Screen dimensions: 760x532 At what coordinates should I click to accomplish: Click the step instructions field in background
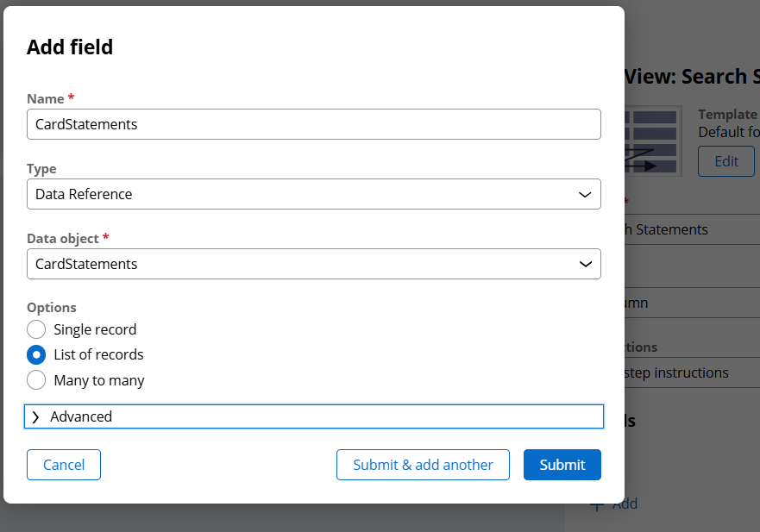pyautogui.click(x=692, y=372)
